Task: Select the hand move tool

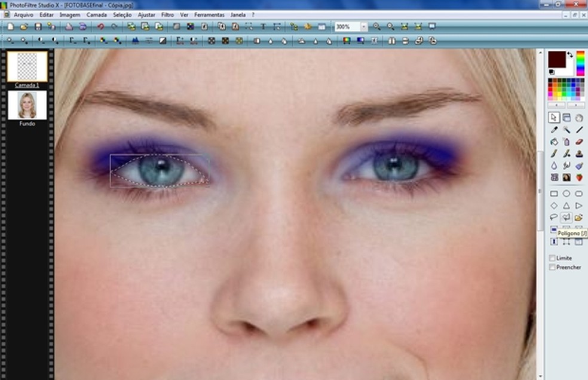Action: 579,118
